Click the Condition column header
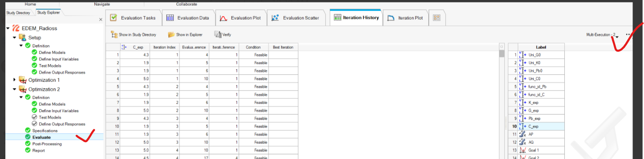This screenshot has height=159, width=644. [x=253, y=47]
